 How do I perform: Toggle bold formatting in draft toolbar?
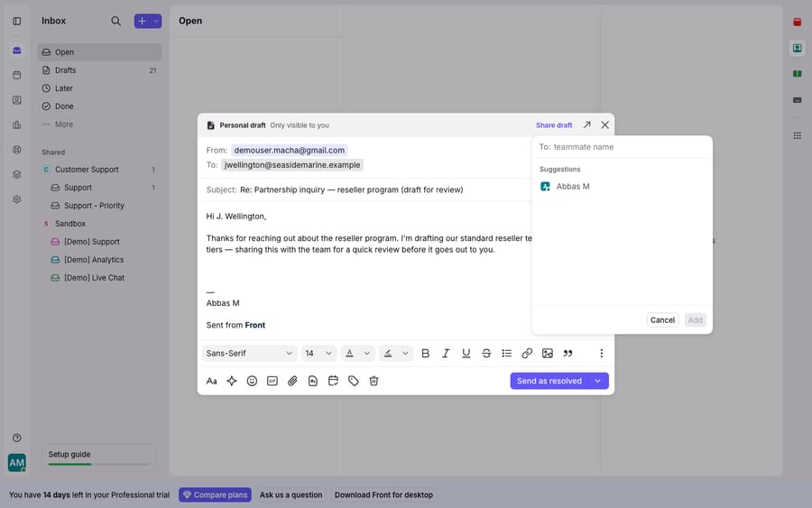point(425,353)
